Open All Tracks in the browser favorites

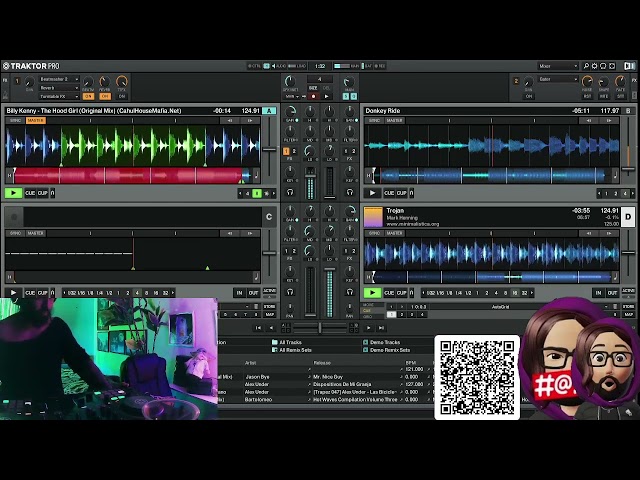click(287, 342)
